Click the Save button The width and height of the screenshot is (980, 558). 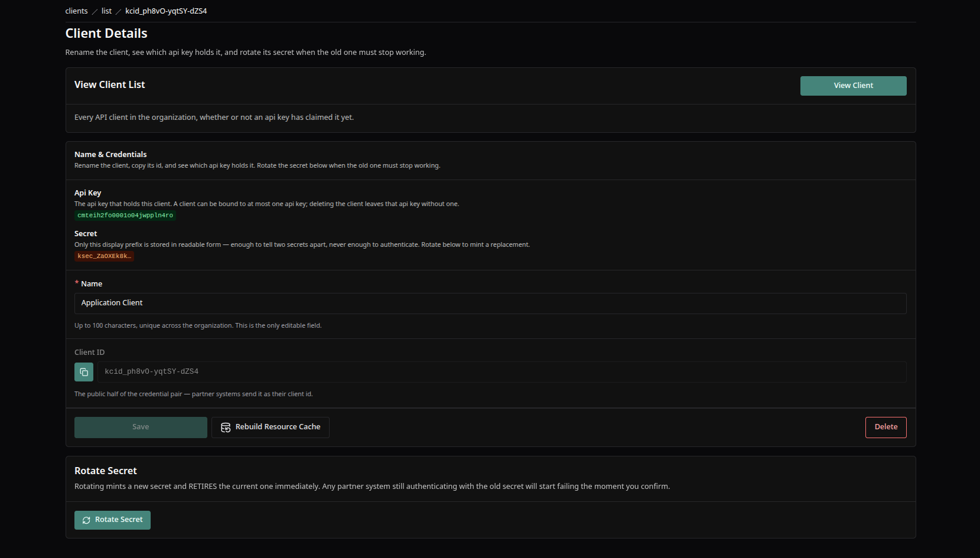pyautogui.click(x=141, y=428)
